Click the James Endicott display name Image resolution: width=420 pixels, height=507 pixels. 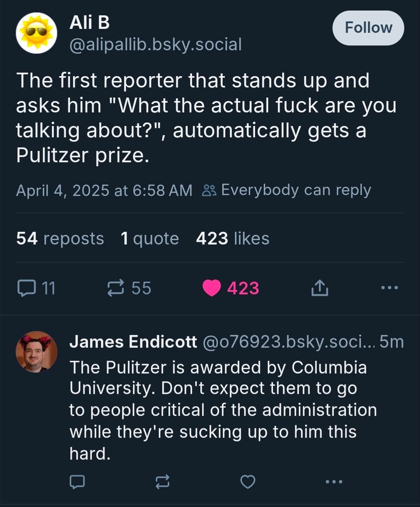point(133,342)
